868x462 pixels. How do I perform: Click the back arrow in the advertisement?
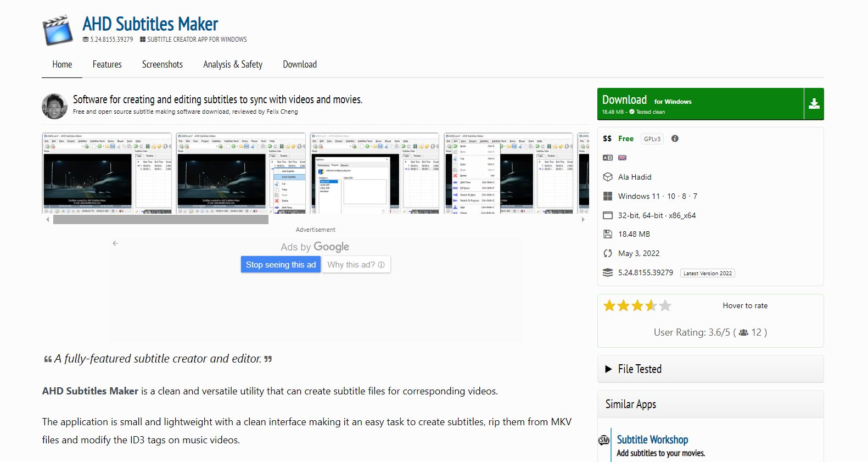pos(115,243)
